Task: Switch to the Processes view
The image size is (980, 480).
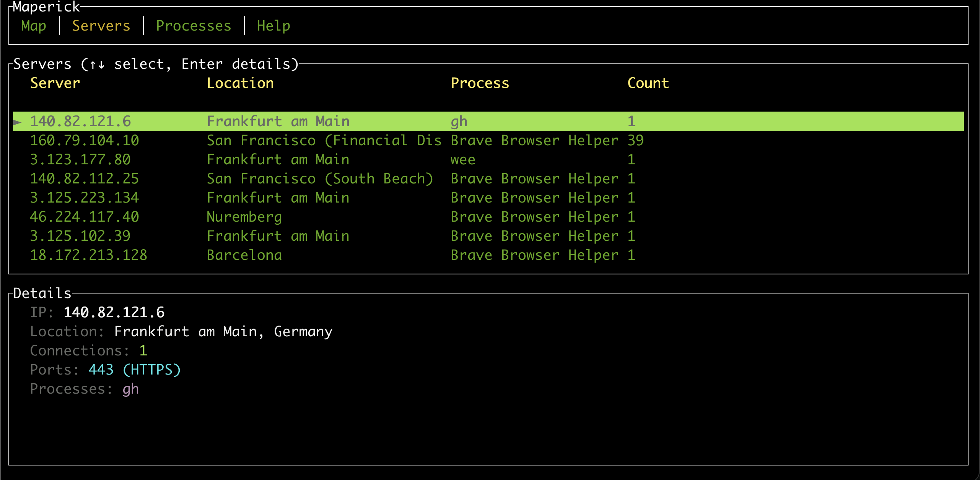Action: 194,26
